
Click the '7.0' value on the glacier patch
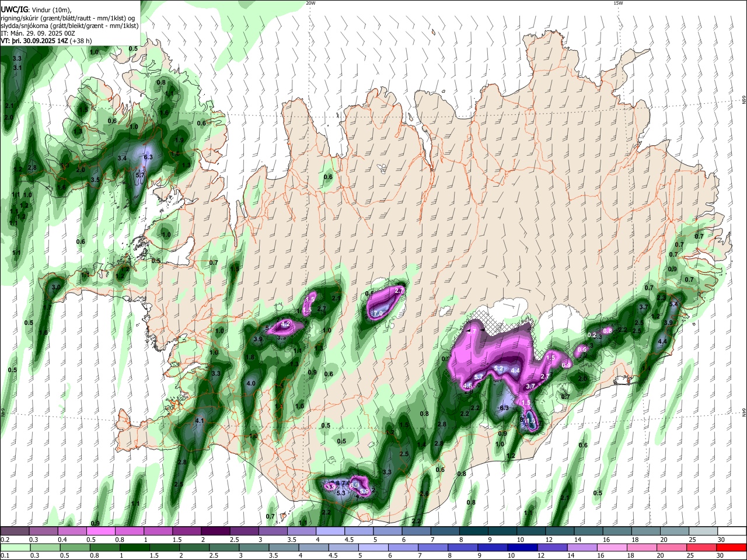(378, 314)
